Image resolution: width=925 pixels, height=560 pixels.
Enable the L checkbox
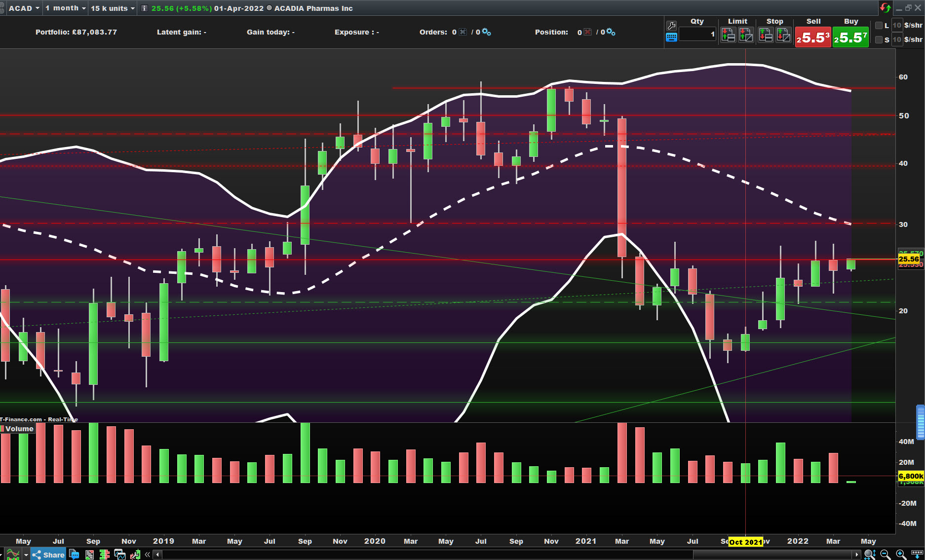(x=879, y=26)
